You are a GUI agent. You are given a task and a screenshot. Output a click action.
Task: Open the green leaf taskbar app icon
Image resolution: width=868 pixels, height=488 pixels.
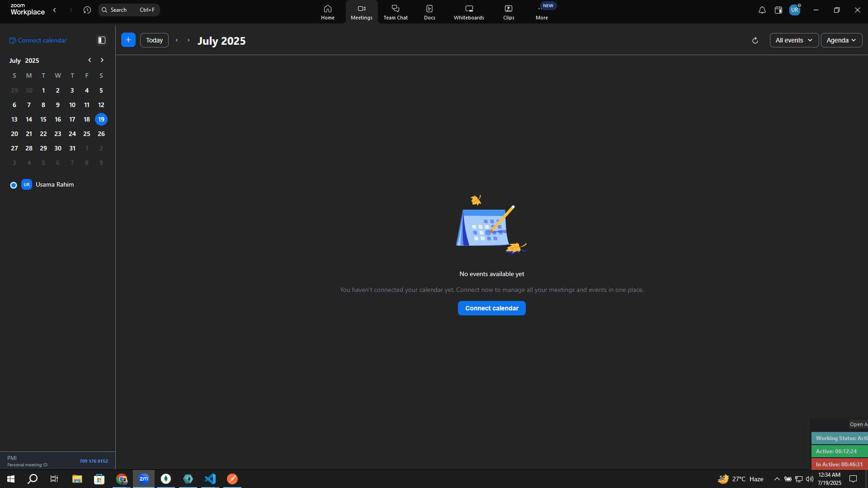point(166,479)
